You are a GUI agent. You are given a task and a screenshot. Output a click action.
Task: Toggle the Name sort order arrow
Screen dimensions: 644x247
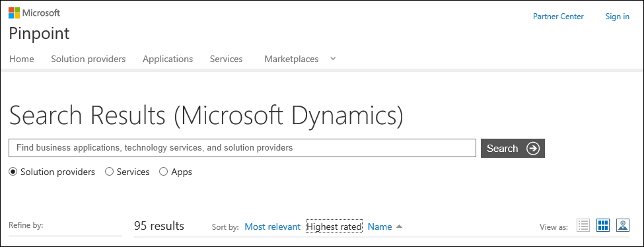point(400,227)
